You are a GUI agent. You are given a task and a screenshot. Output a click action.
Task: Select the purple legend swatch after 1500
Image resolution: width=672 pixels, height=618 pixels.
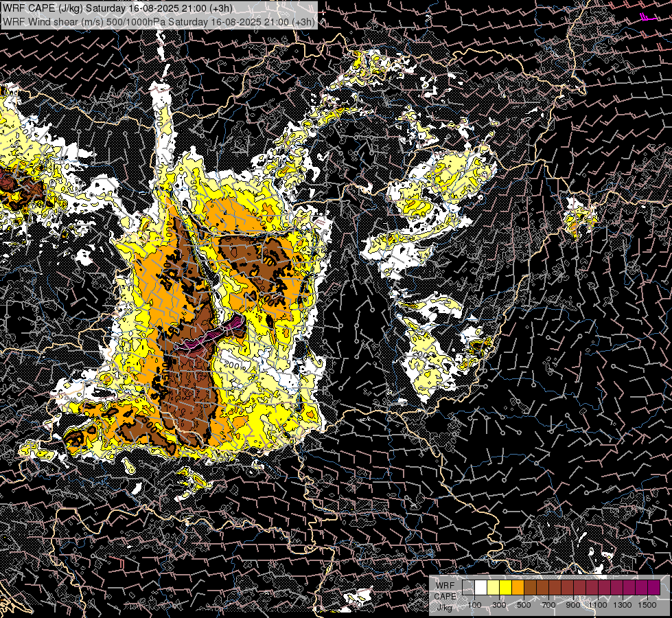(653, 588)
